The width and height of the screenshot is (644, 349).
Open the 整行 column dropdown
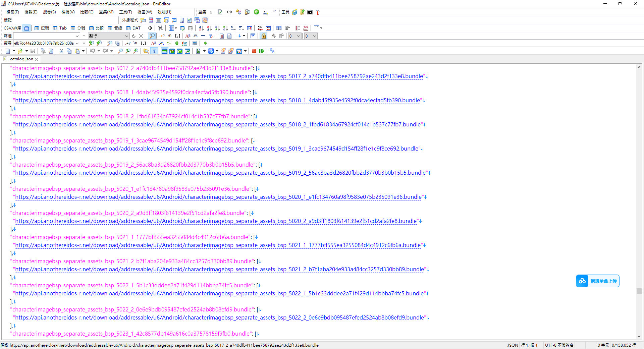coord(126,36)
